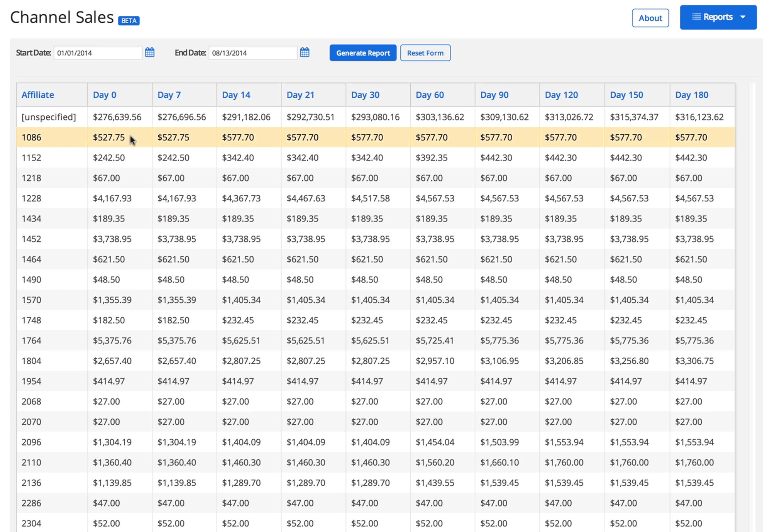Click the Reset Form button
Image resolution: width=772 pixels, height=532 pixels.
tap(425, 53)
